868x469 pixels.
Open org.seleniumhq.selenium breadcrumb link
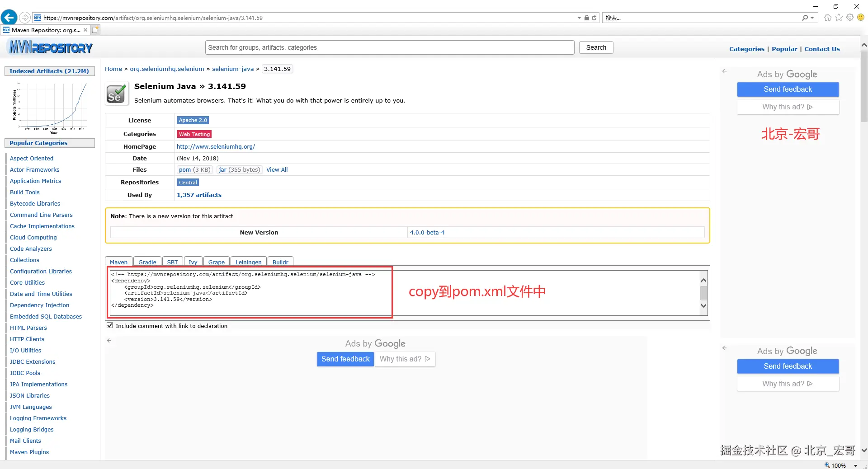[x=167, y=69]
